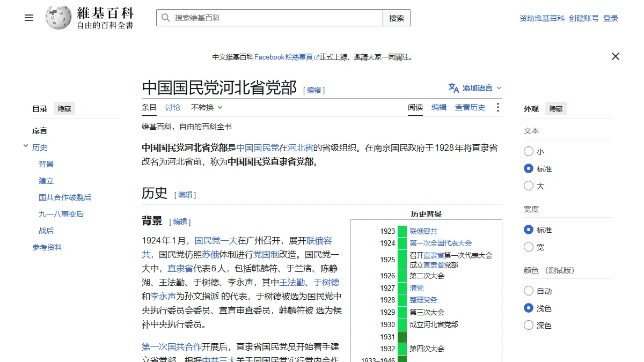Collapse the 历史 section in contents
The image size is (644, 362).
pos(26,146)
